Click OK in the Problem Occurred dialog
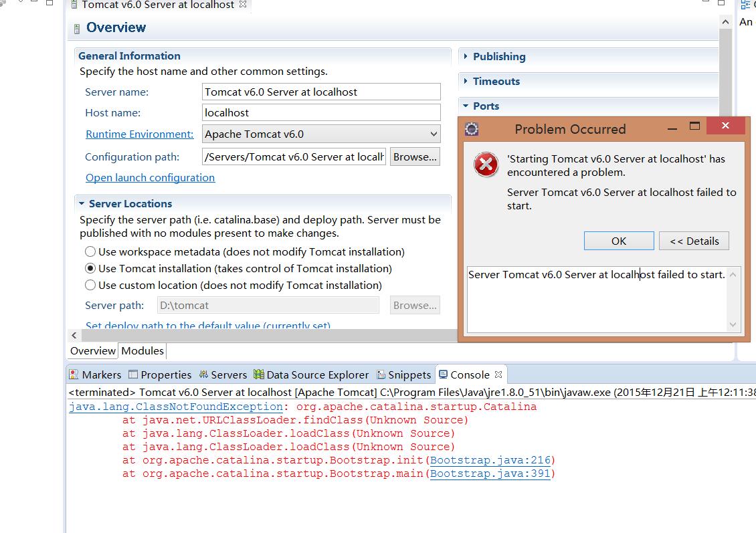Image resolution: width=756 pixels, height=533 pixels. 619,241
